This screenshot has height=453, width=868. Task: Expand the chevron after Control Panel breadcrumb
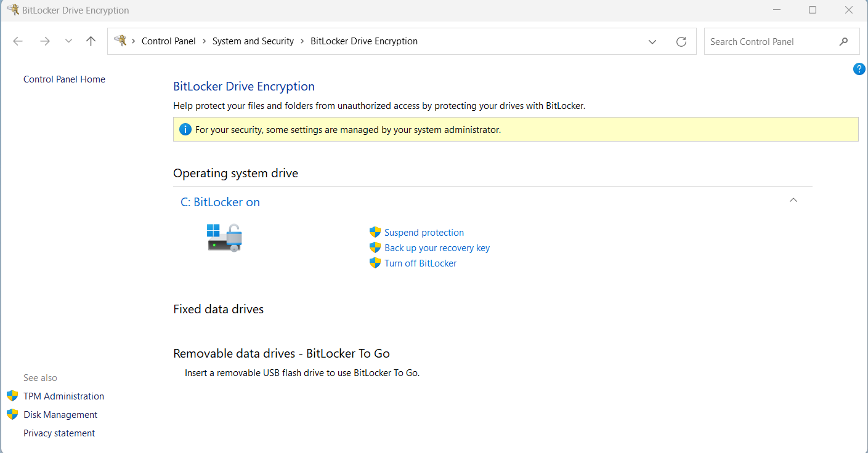coord(204,41)
